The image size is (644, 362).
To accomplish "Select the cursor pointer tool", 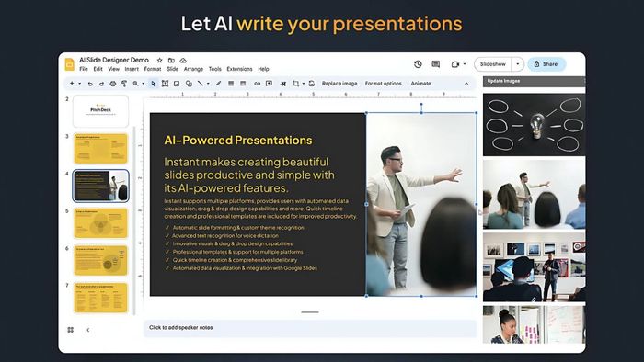I will [154, 84].
